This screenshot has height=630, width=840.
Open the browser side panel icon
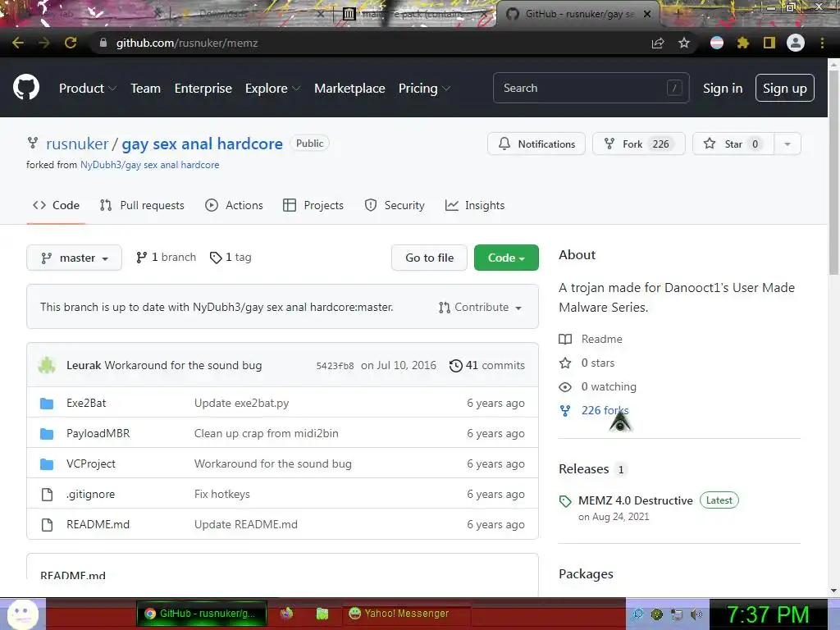(x=769, y=43)
